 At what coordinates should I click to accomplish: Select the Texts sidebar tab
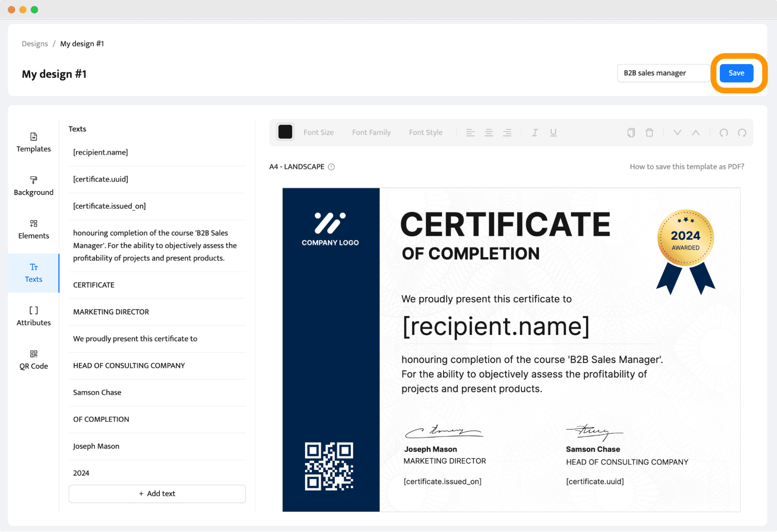click(x=33, y=273)
